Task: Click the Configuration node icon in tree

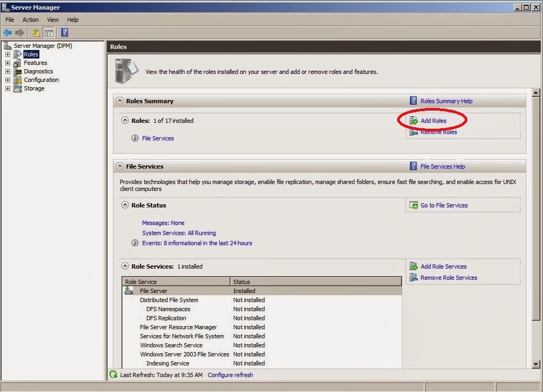Action: [x=18, y=80]
